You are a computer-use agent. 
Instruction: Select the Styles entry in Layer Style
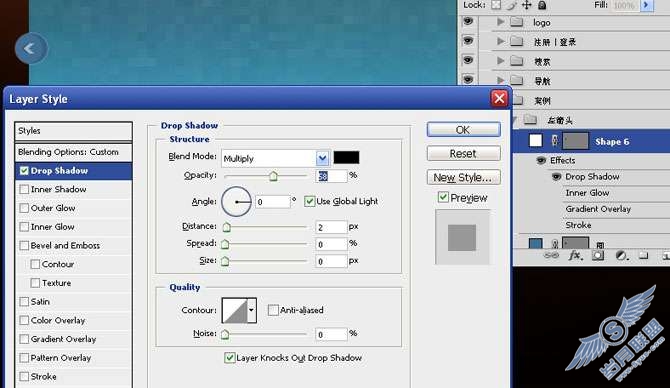pos(73,131)
